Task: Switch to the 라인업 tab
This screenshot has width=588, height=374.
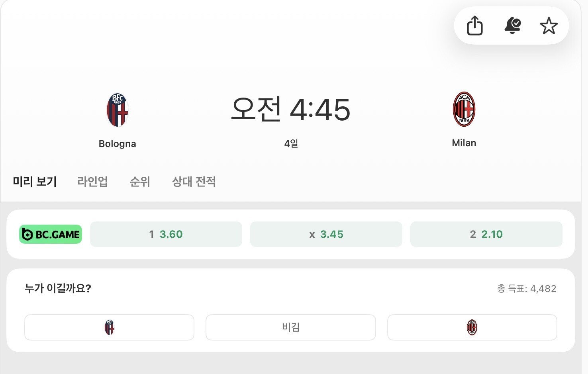Action: click(92, 182)
